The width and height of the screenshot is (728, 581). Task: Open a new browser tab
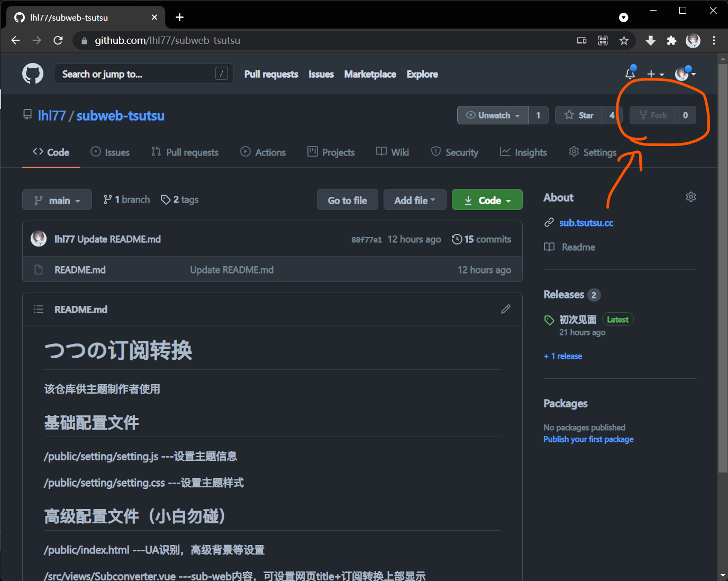(179, 17)
